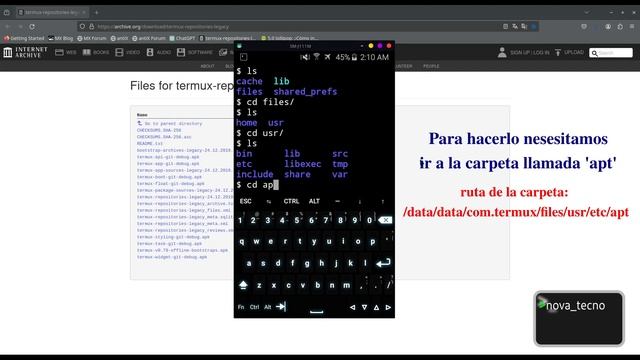Screen dimensions: 640x360
Task: Click the browser account profile icon
Action: tap(608, 27)
